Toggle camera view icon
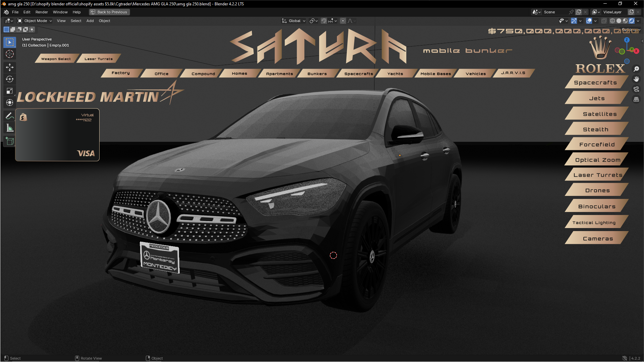 [x=636, y=89]
